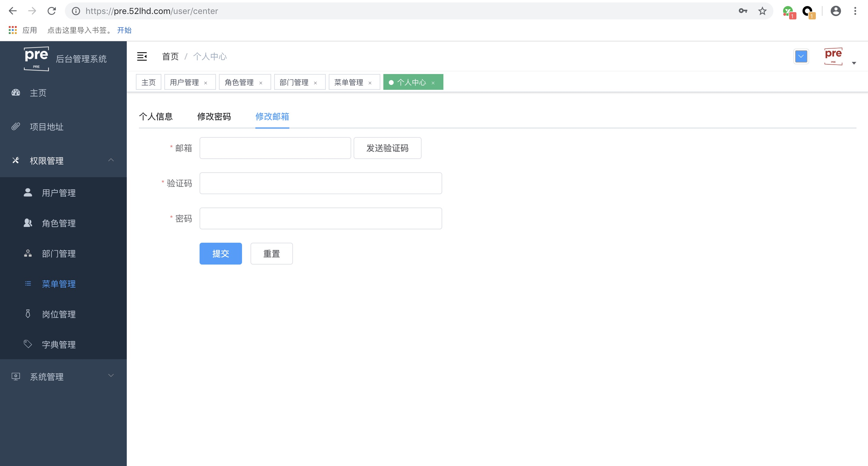The height and width of the screenshot is (466, 868).
Task: Focus the 邮箱 email input field
Action: (275, 148)
